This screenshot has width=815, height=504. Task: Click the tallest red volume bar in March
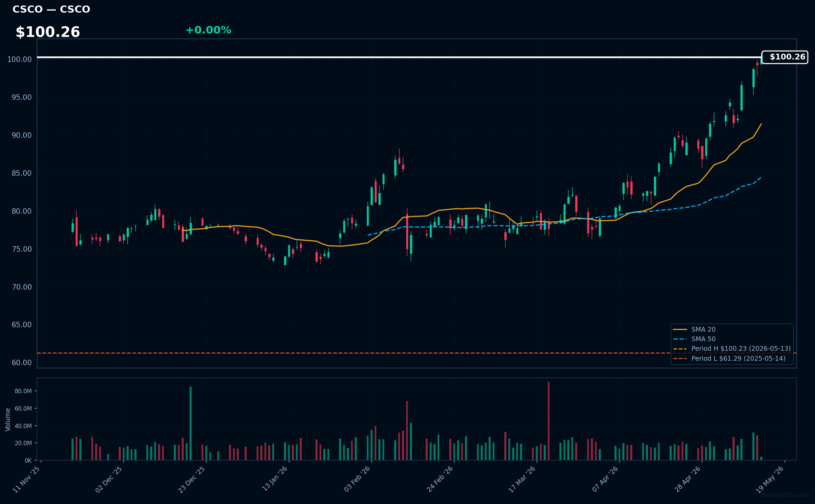tap(548, 421)
